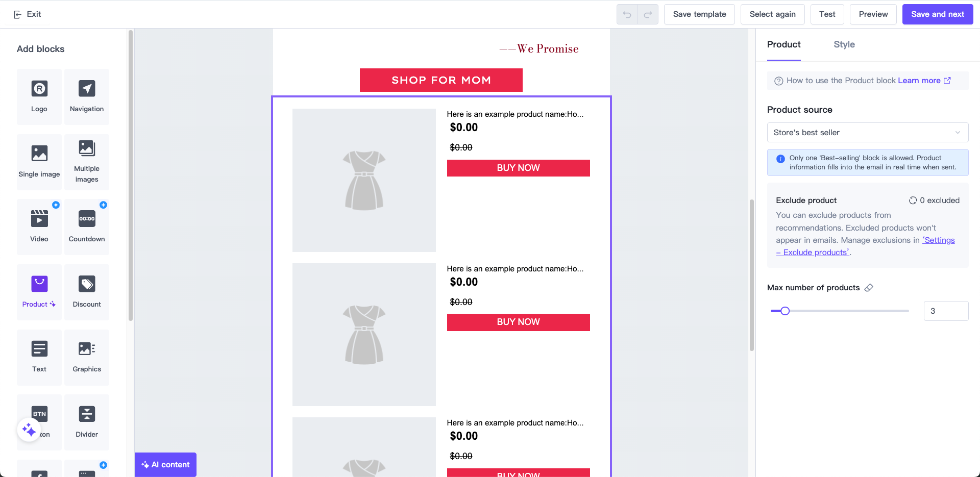
Task: Add a Divider block
Action: (x=87, y=422)
